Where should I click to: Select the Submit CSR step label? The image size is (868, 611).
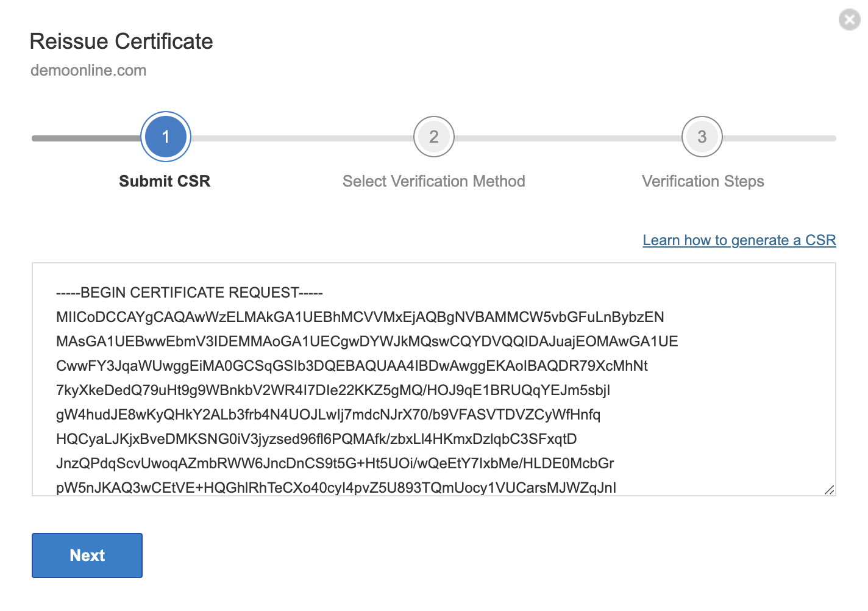164,181
